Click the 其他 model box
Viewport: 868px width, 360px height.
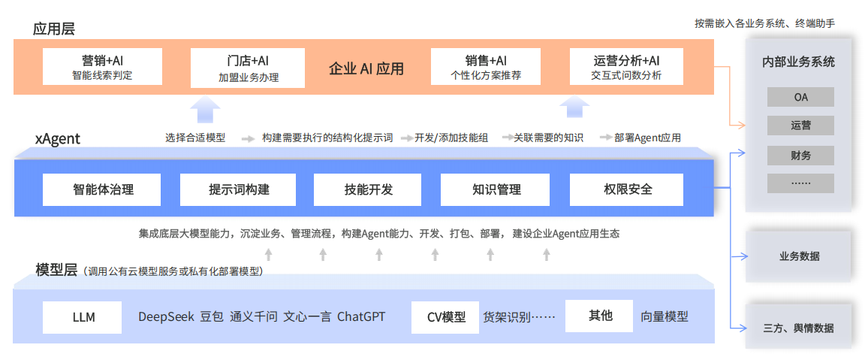tap(600, 316)
